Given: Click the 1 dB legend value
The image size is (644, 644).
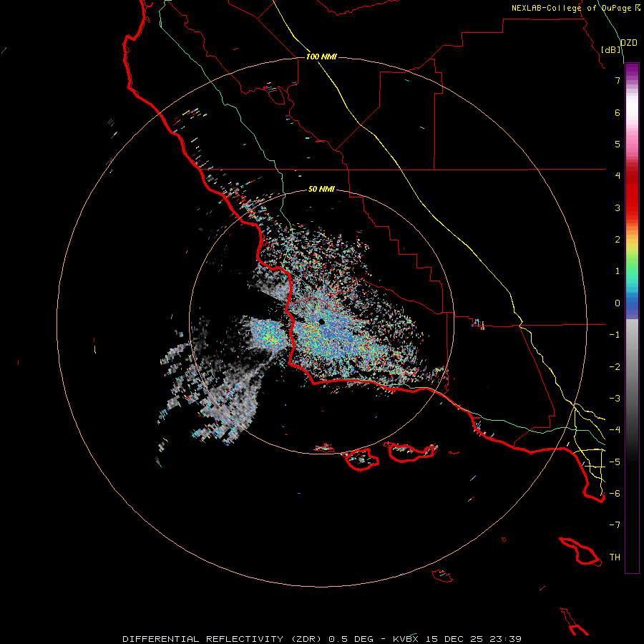Looking at the screenshot, I should (x=618, y=270).
